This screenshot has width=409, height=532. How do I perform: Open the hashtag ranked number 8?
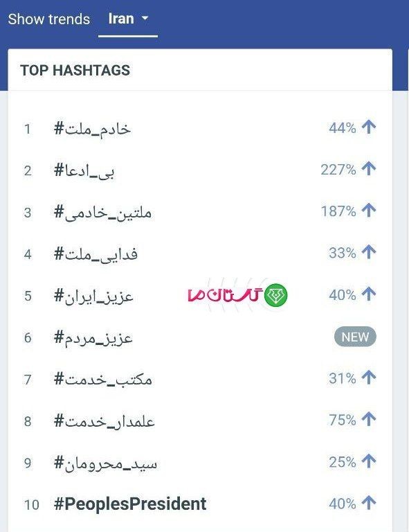pyautogui.click(x=104, y=421)
